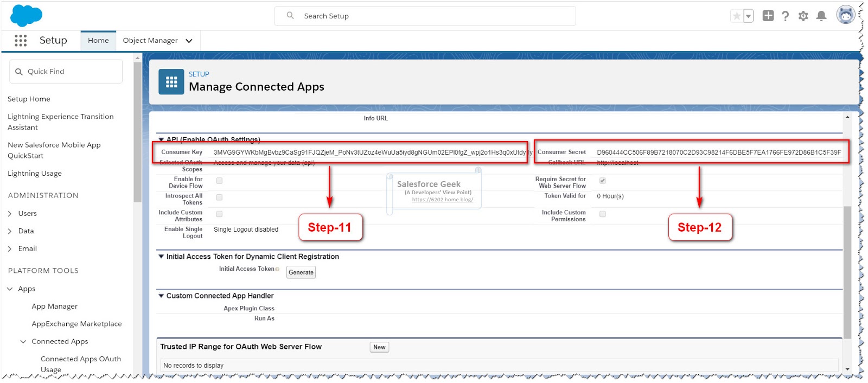Open Setup Home in the sidebar
868x383 pixels.
29,99
